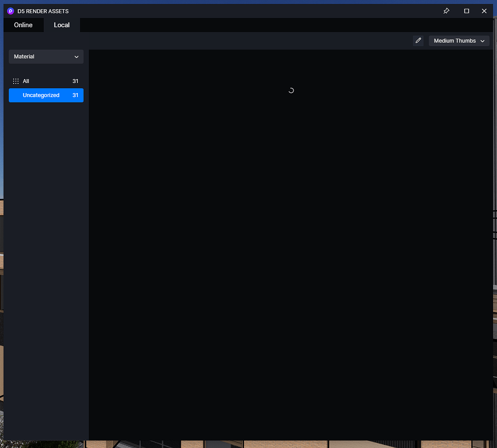
Task: Click the 31 count beside Uncategorized
Action: [76, 95]
